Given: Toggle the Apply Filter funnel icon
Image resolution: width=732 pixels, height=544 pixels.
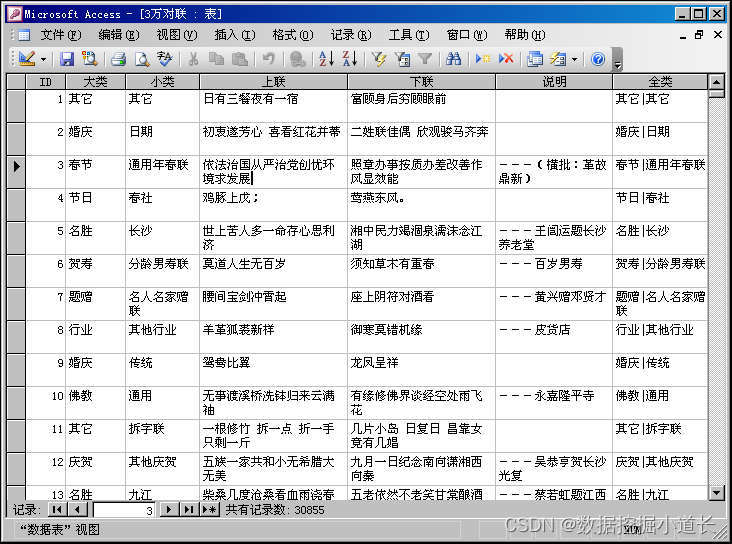Looking at the screenshot, I should (x=425, y=59).
